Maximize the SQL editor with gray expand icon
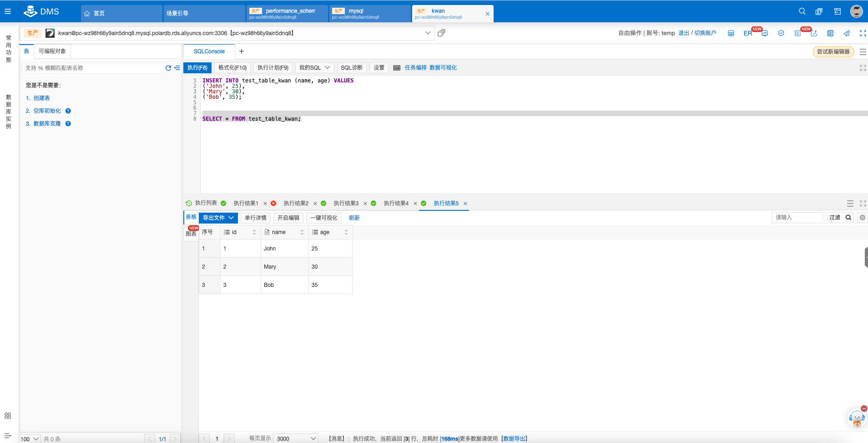The width and height of the screenshot is (868, 443). coord(863,68)
